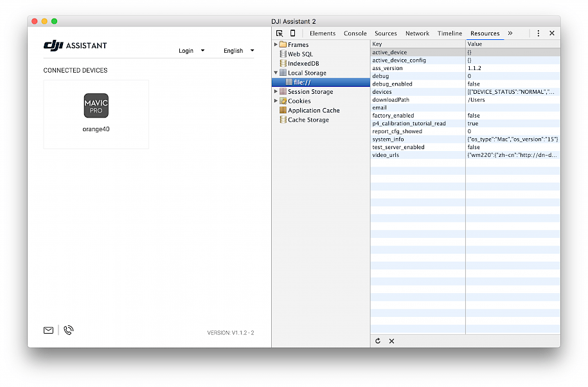Select the p4_calibration_tutorial_read key
The height and width of the screenshot is (387, 588).
(409, 123)
